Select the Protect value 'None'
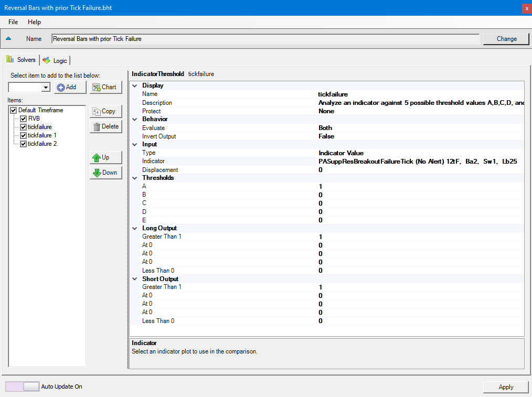 [326, 111]
